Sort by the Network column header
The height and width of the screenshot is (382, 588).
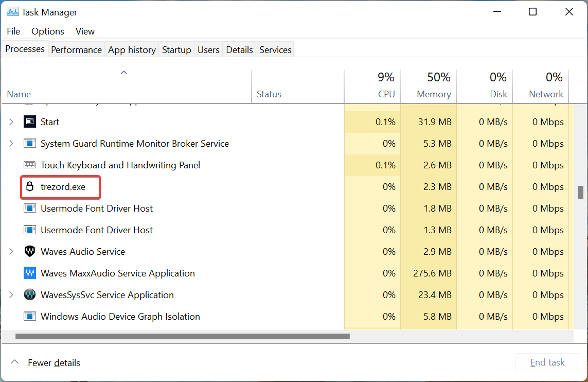[x=541, y=86]
